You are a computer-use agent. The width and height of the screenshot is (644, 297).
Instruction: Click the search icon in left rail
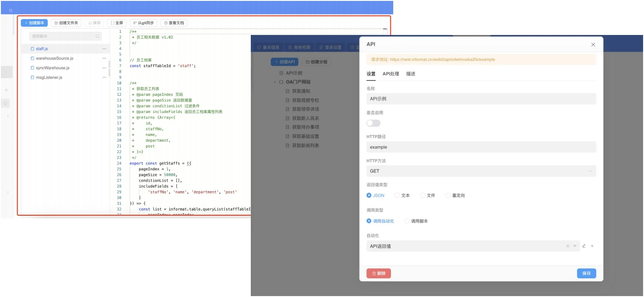5,104
